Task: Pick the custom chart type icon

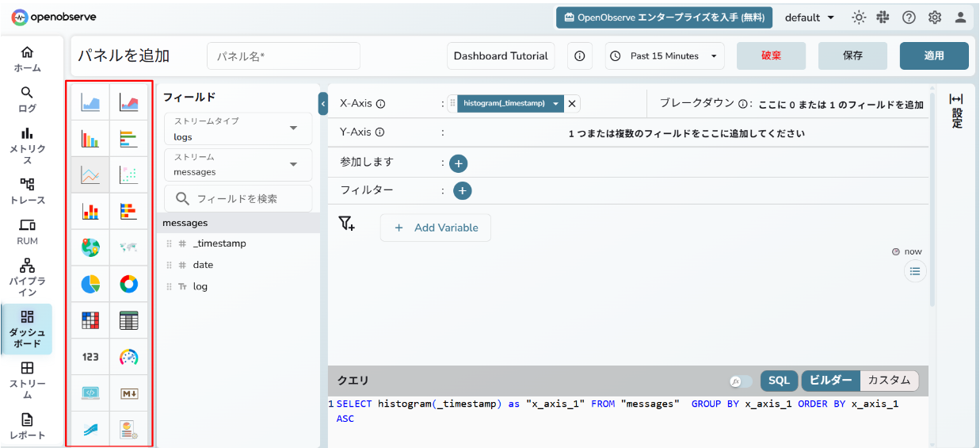Action: (128, 429)
